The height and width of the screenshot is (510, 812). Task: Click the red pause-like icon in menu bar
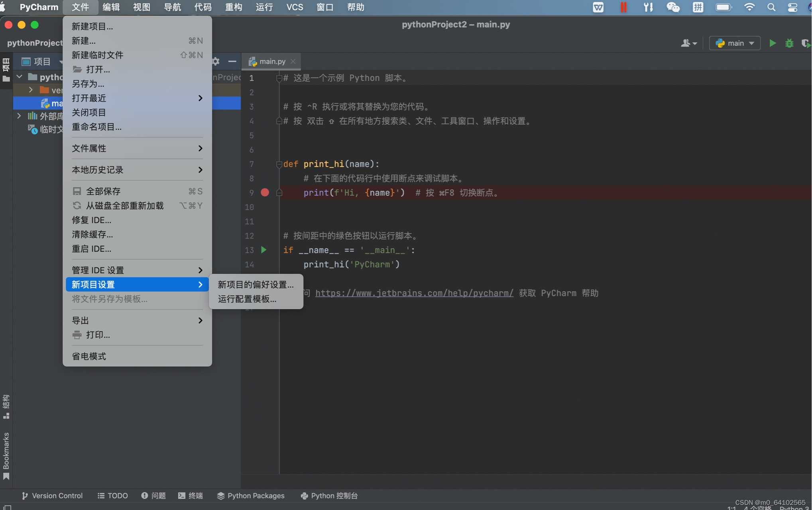623,7
